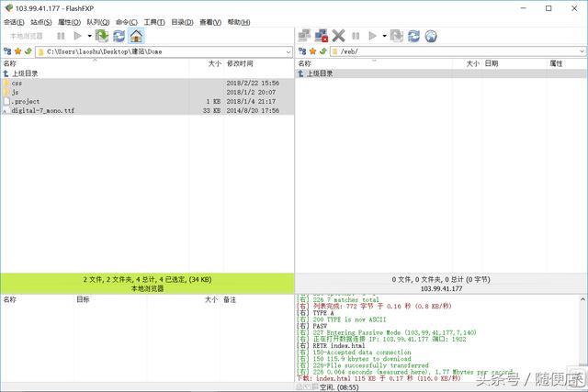
Task: Open the 查看(V) menu
Action: pos(210,22)
